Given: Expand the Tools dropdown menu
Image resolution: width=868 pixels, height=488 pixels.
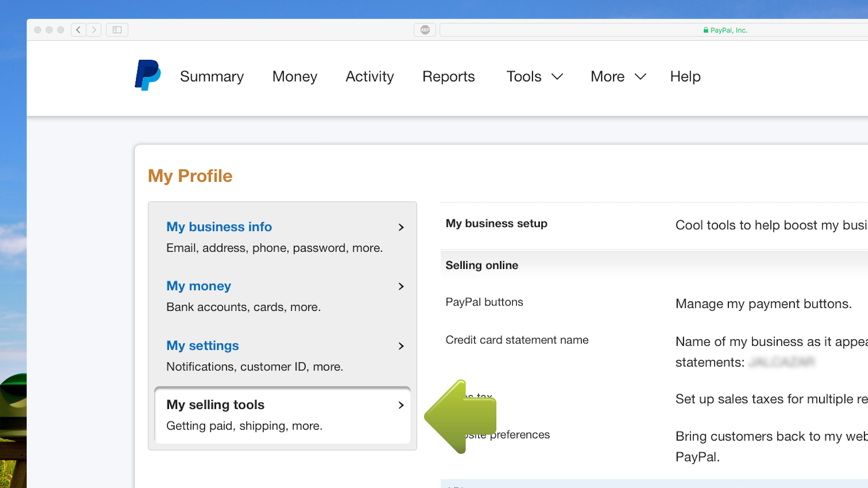Looking at the screenshot, I should (x=535, y=76).
